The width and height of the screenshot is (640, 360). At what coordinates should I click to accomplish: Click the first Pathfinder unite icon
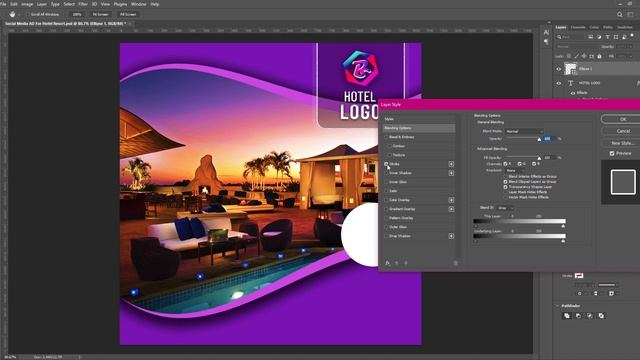click(x=567, y=316)
